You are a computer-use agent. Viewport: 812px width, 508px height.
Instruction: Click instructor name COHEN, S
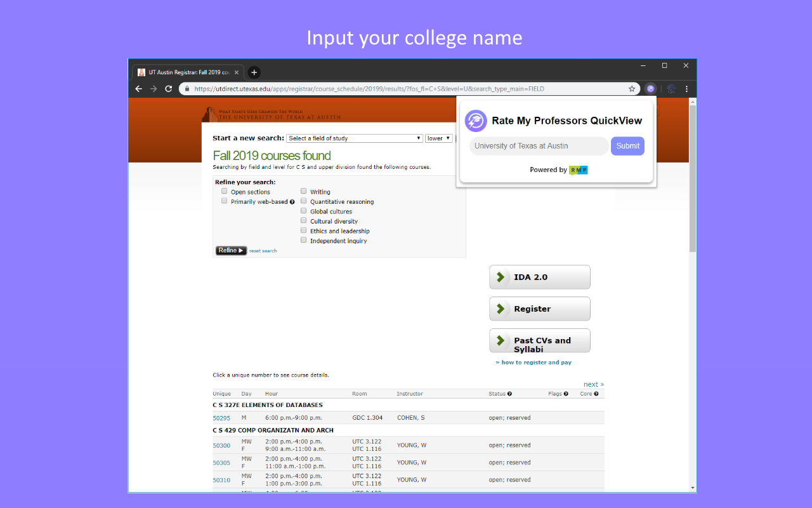pyautogui.click(x=411, y=418)
